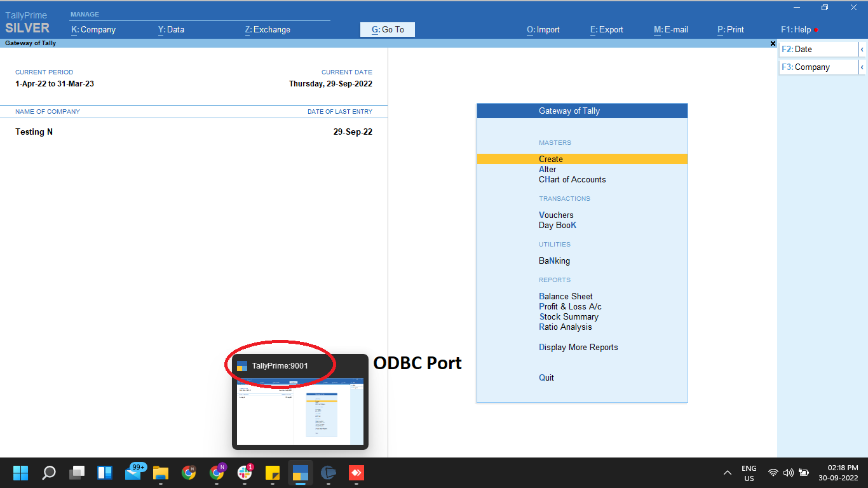Open the Chrome icon with purple N badge
Viewport: 868px width, 488px height.
[x=217, y=473]
